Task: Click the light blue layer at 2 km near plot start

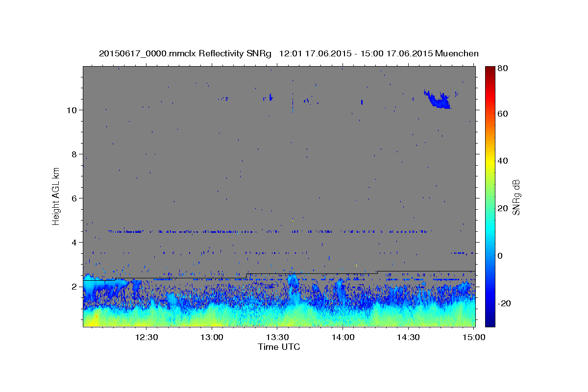Action: coord(105,283)
